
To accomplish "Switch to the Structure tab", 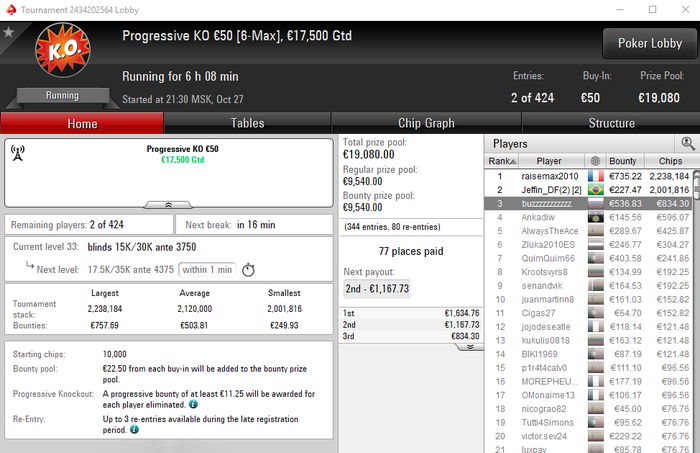I will (x=611, y=123).
